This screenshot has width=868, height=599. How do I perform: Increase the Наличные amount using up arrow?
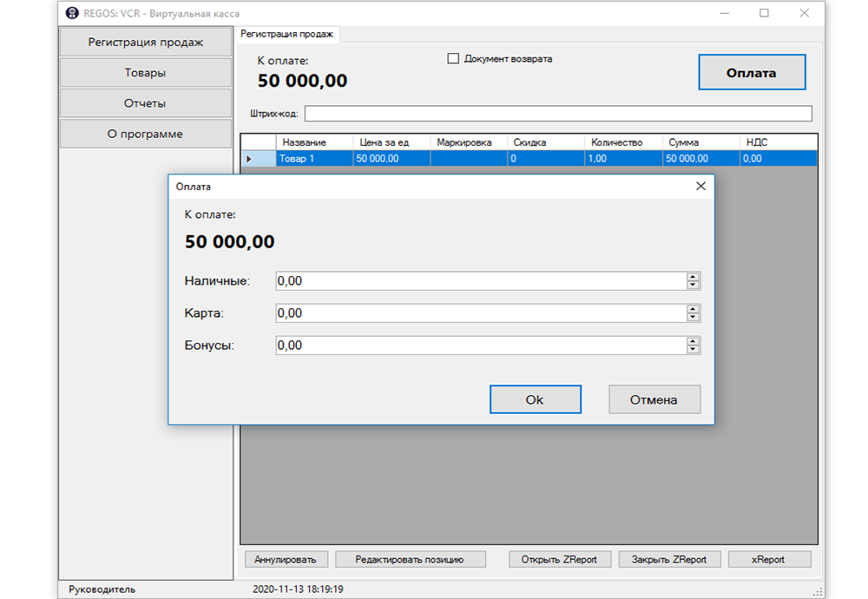click(x=693, y=277)
